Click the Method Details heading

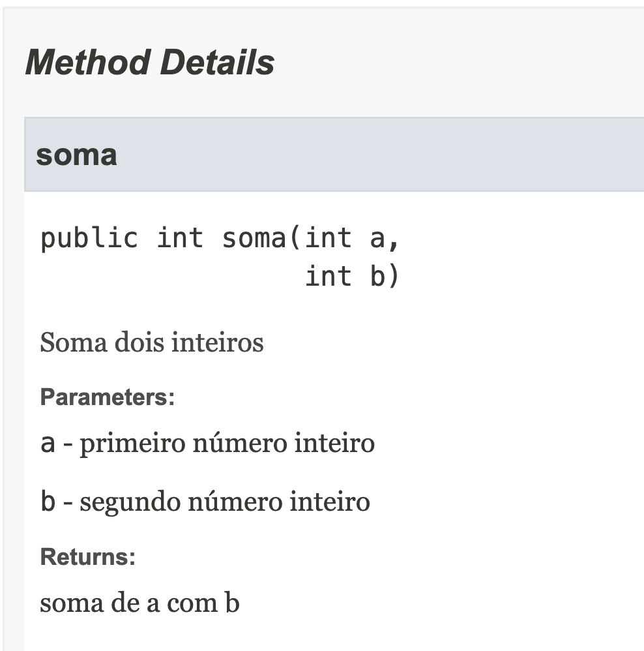point(149,63)
